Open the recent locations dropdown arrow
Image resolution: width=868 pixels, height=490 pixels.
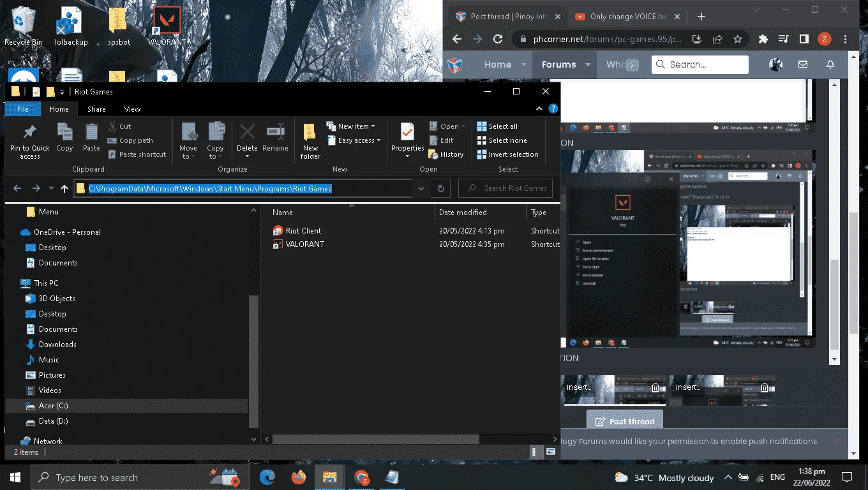tap(51, 188)
